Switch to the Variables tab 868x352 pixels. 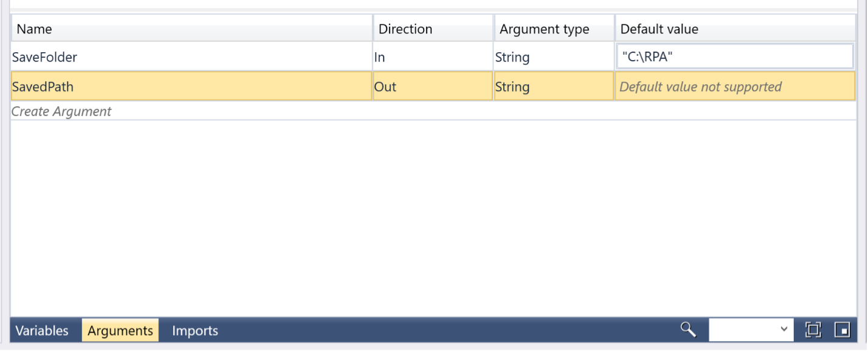(x=42, y=331)
